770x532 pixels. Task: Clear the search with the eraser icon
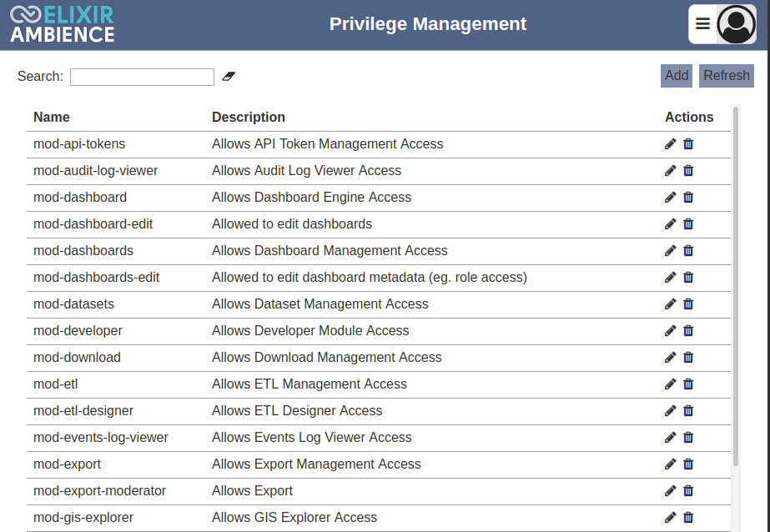229,76
